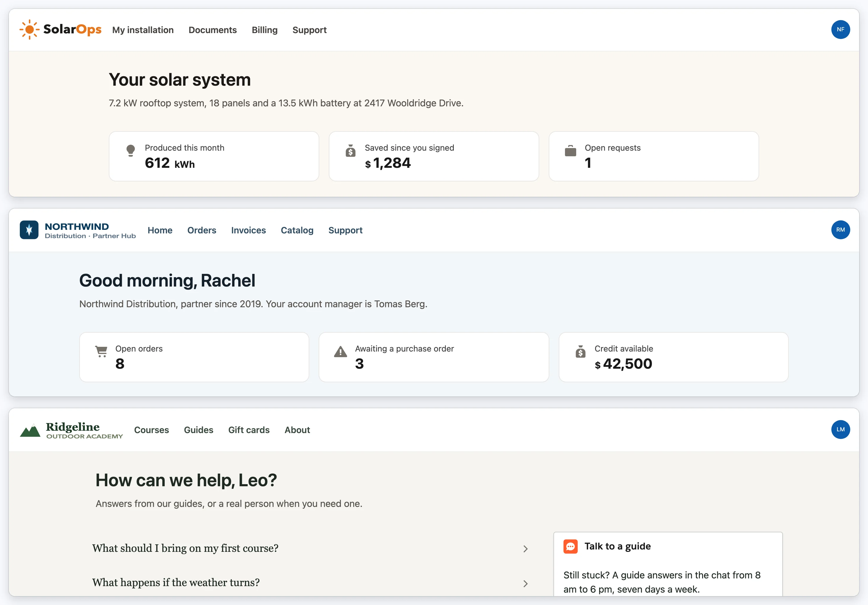This screenshot has height=605, width=868.
Task: Open Guides in Ridgeline nav
Action: point(198,430)
